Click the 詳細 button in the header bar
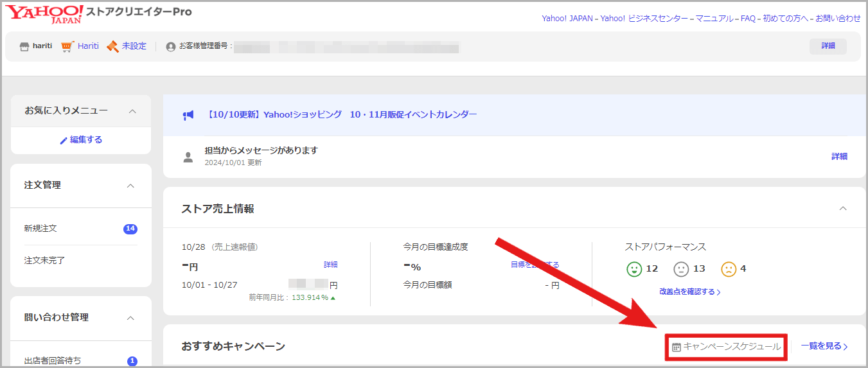The width and height of the screenshot is (868, 368). tap(828, 46)
